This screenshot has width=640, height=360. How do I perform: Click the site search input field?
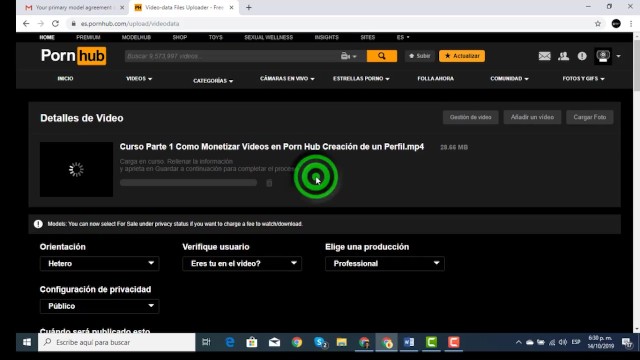[x=231, y=56]
